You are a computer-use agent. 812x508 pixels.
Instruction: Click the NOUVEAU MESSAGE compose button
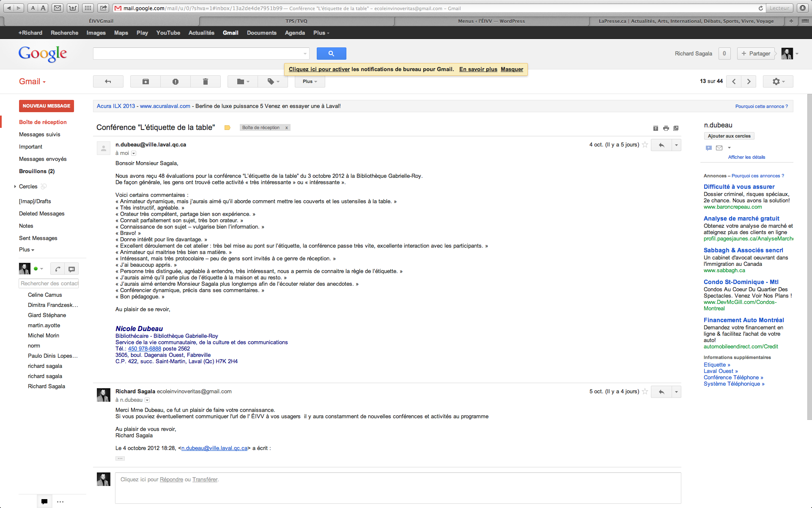click(47, 106)
